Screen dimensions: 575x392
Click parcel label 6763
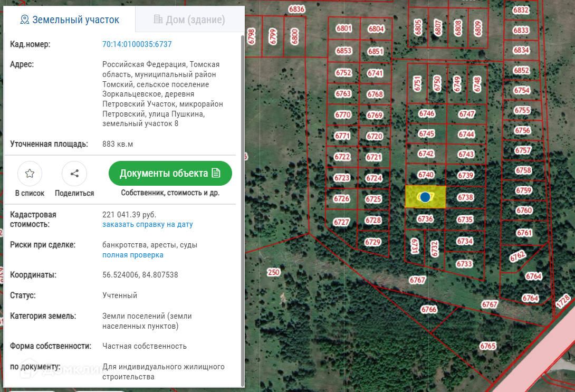click(x=343, y=93)
